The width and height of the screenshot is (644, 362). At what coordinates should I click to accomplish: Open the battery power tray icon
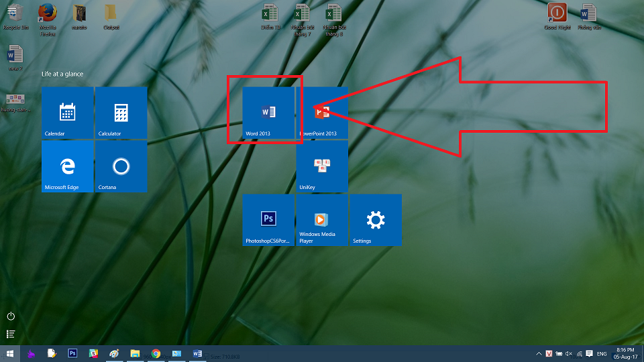point(559,353)
